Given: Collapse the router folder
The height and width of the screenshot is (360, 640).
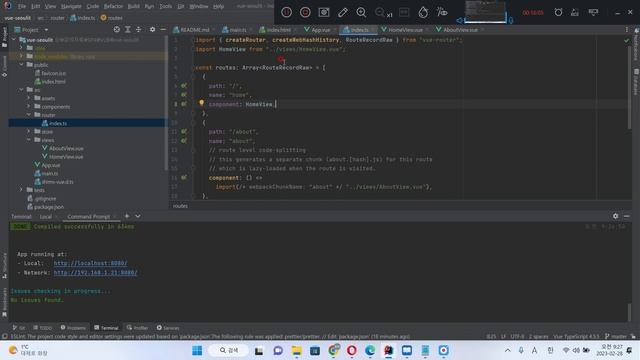Looking at the screenshot, I should (x=29, y=115).
